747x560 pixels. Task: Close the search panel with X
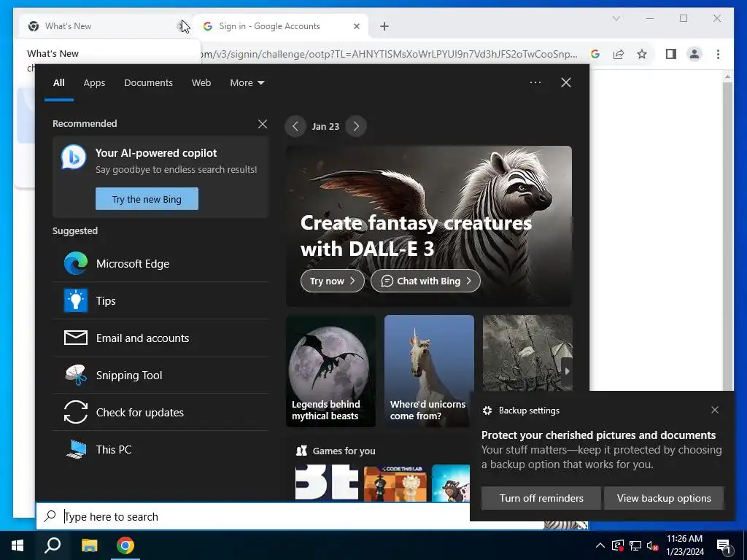click(566, 82)
